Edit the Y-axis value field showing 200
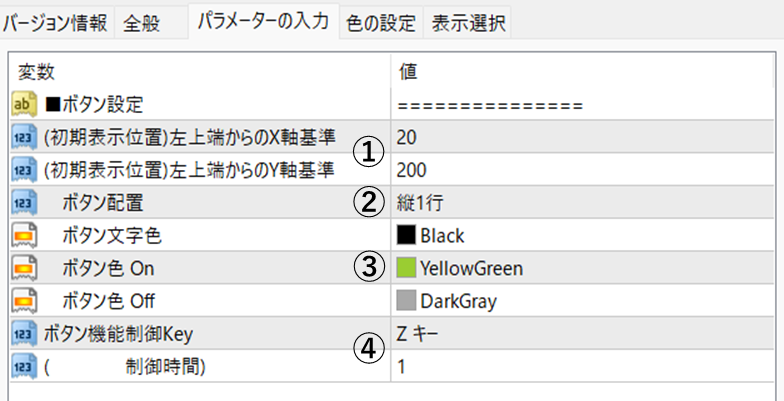The height and width of the screenshot is (401, 784). 412,169
